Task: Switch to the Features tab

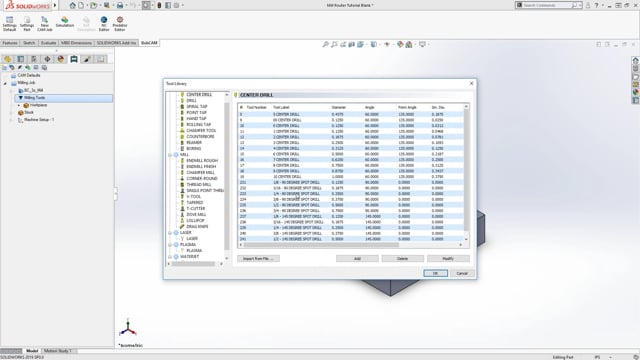Action: pyautogui.click(x=10, y=43)
